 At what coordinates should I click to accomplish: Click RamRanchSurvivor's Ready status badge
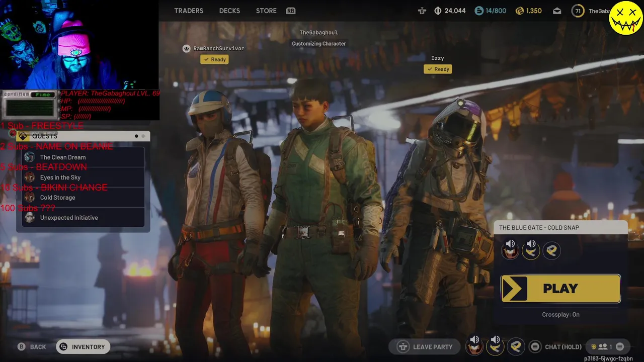point(214,59)
